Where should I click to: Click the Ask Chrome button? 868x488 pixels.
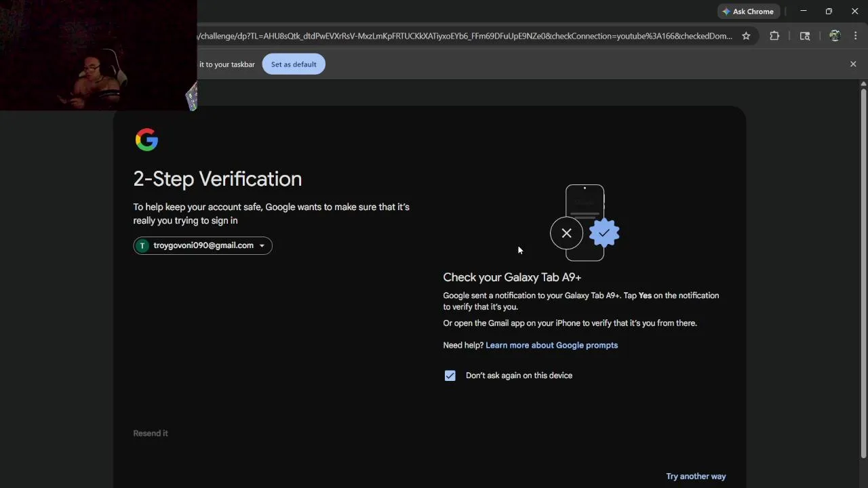748,12
